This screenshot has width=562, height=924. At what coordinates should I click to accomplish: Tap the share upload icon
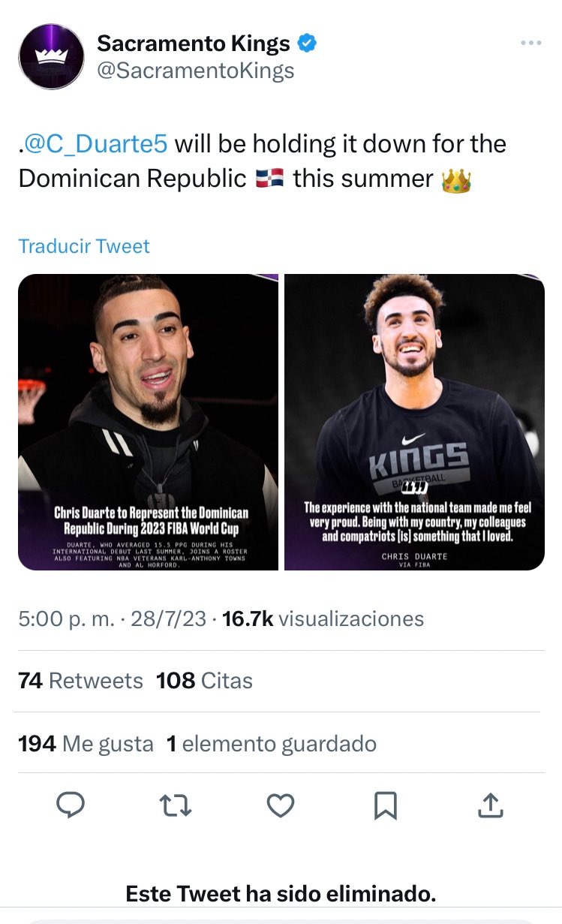[x=489, y=805]
